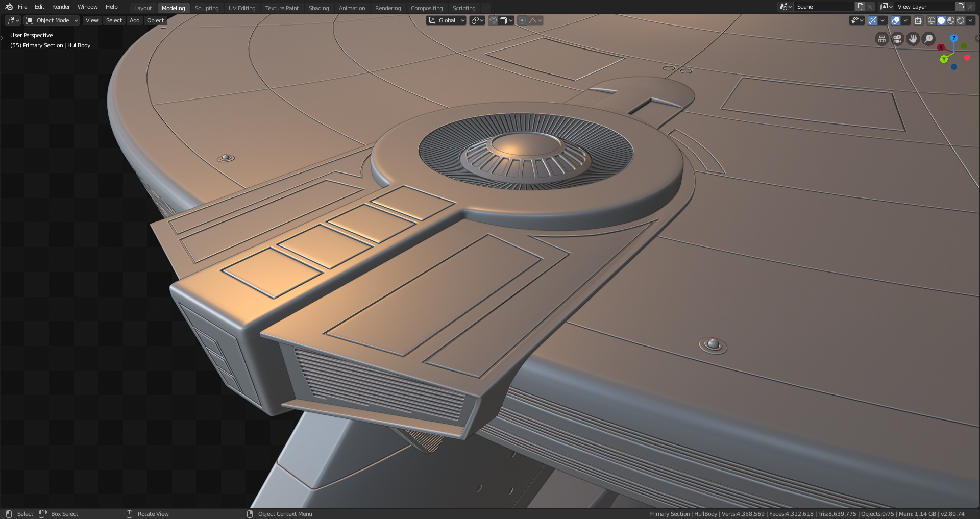This screenshot has width=980, height=519.
Task: Open the Global transform orientation dropdown
Action: point(446,20)
